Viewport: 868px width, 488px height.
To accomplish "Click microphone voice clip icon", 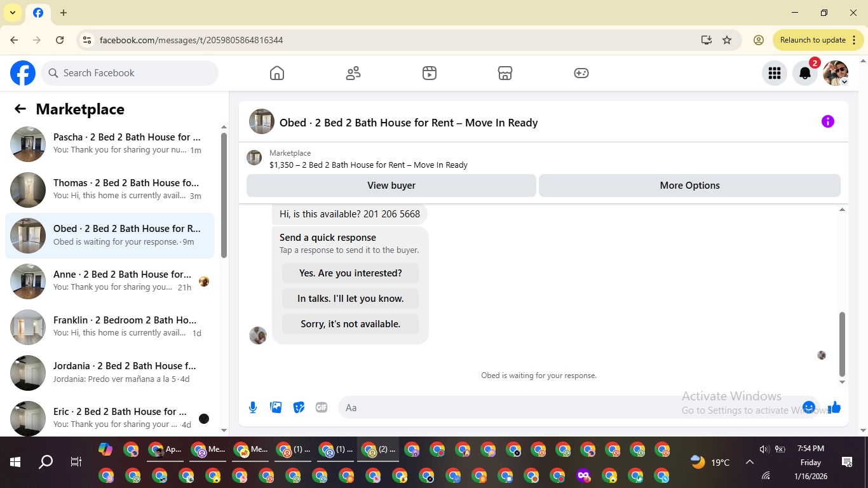I will (x=253, y=407).
